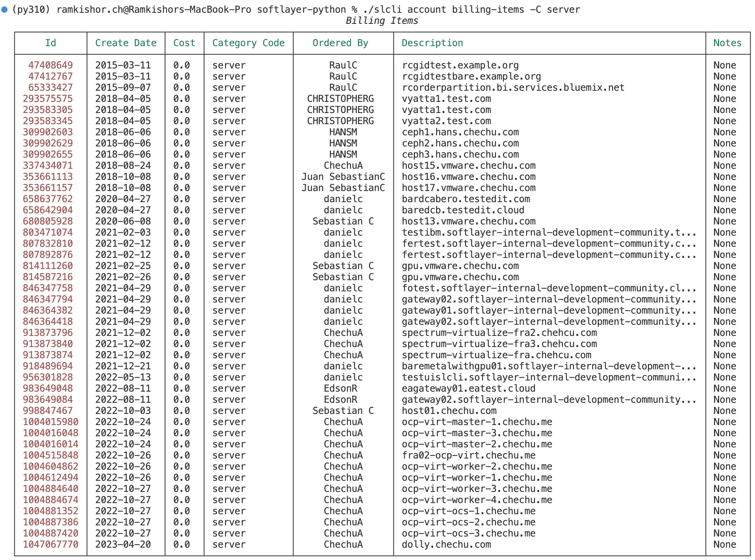
Task: Click the Create Date column header
Action: click(126, 43)
